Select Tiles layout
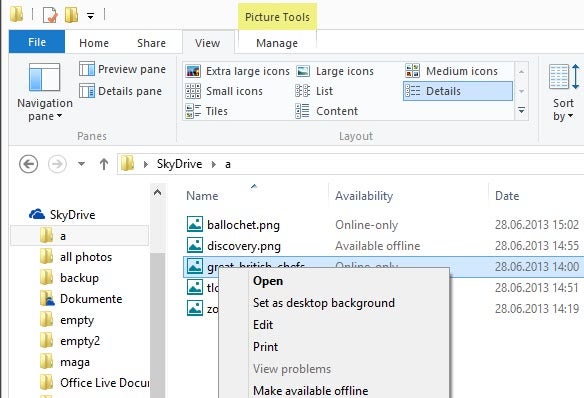The width and height of the screenshot is (584, 398). pyautogui.click(x=207, y=111)
